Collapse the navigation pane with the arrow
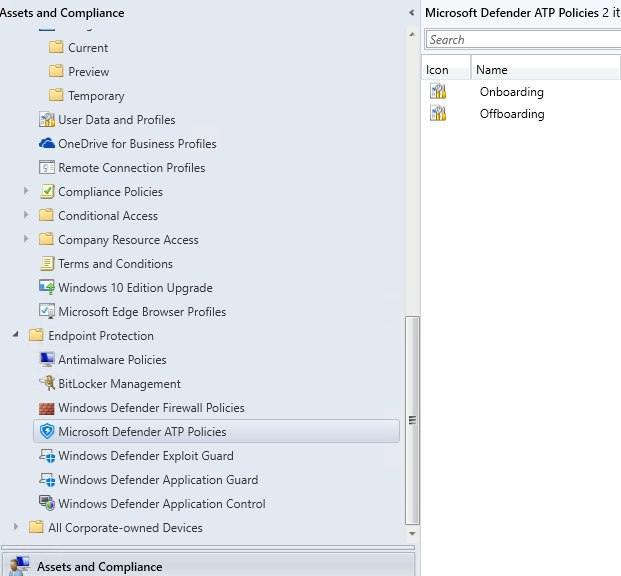621x576 pixels. [412, 13]
